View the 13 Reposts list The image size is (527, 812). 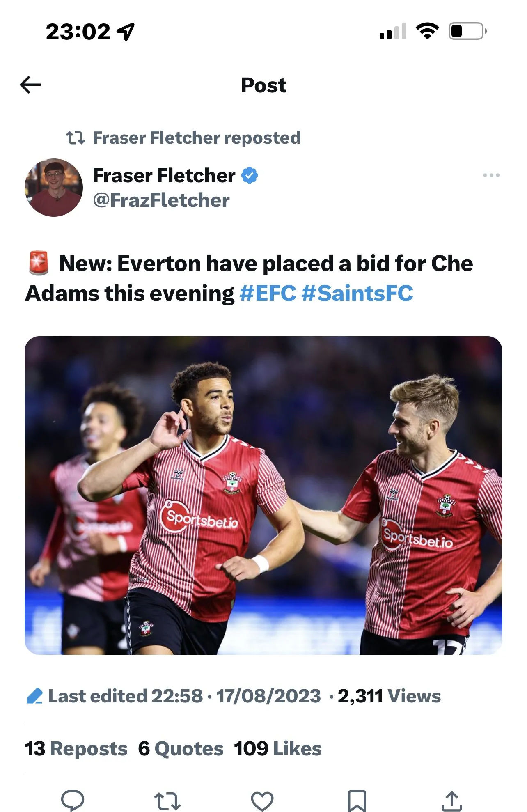pos(76,748)
